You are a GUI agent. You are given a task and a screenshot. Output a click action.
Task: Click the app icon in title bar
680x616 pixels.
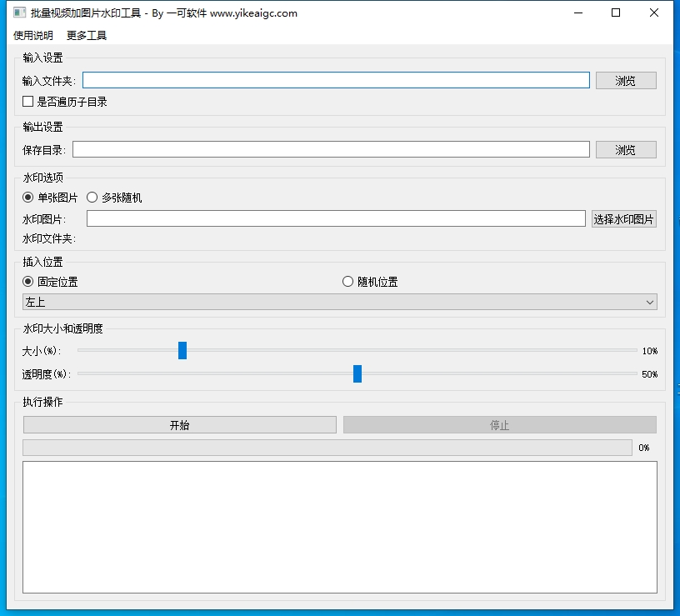[x=18, y=13]
